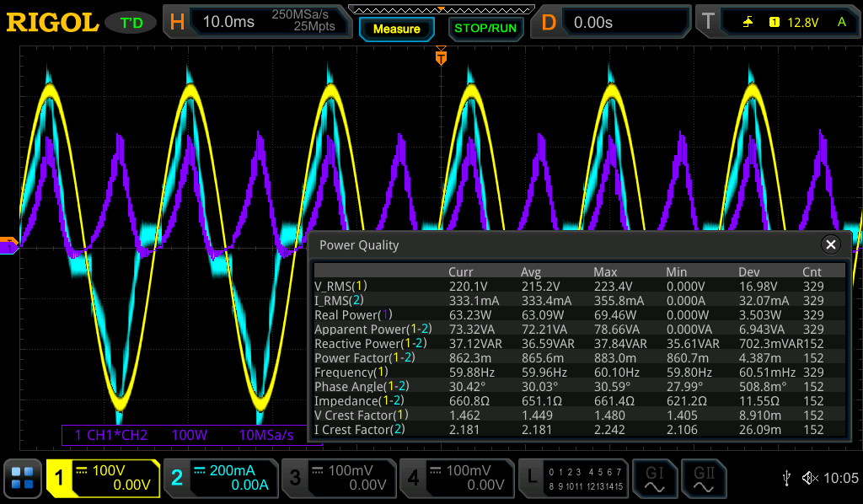Click the trigger rising-edge slope icon

point(748,22)
